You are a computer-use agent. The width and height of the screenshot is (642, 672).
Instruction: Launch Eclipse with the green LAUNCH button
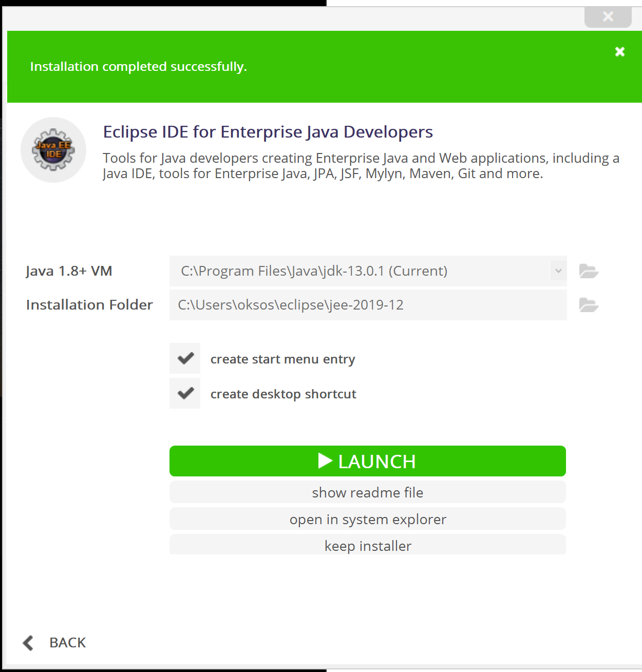(368, 461)
